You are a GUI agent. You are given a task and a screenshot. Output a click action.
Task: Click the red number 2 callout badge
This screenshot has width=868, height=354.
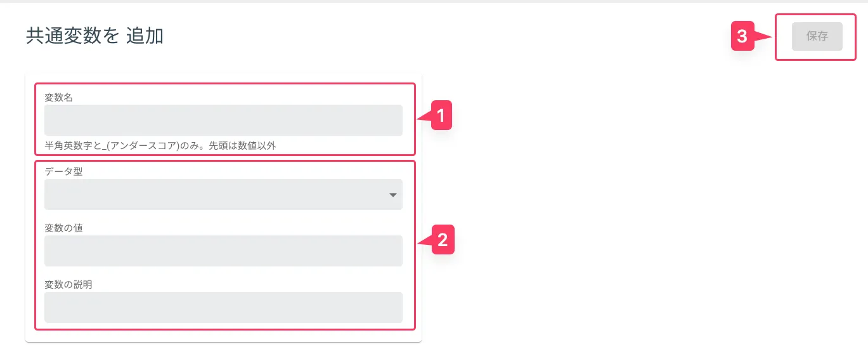tap(443, 240)
